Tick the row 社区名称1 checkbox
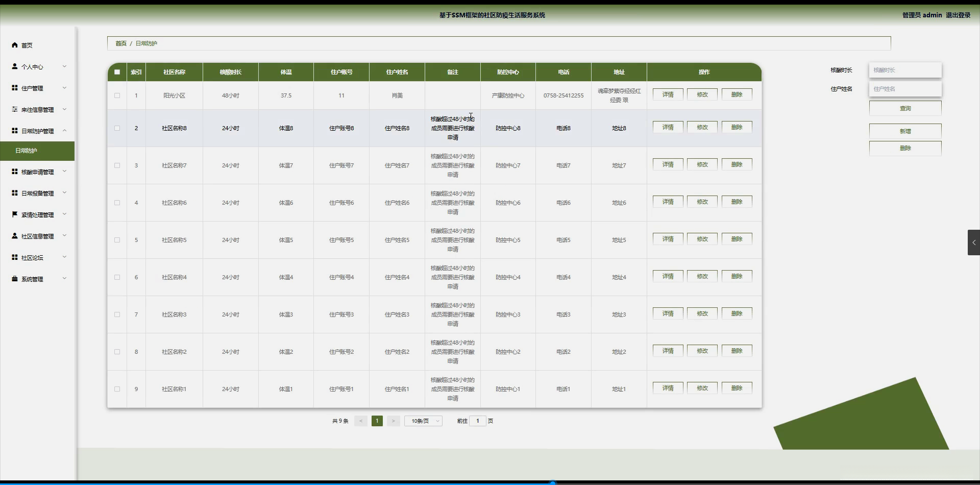The height and width of the screenshot is (485, 980). [x=117, y=389]
